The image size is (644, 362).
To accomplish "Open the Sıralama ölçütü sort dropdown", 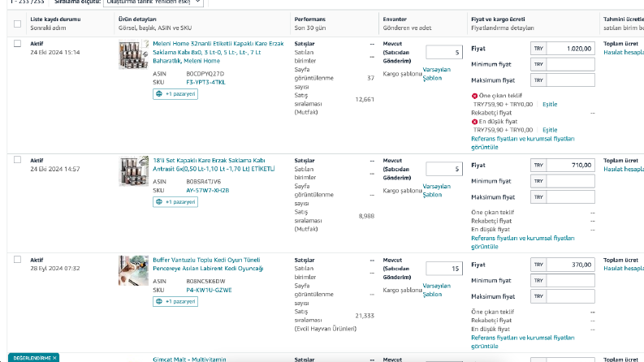I will [x=153, y=2].
